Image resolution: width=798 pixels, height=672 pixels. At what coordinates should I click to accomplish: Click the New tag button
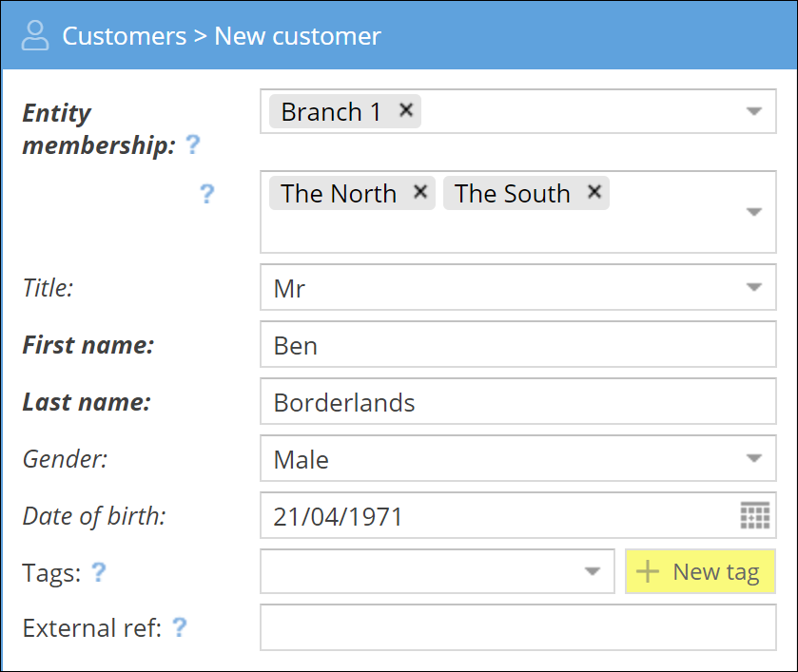(x=700, y=572)
